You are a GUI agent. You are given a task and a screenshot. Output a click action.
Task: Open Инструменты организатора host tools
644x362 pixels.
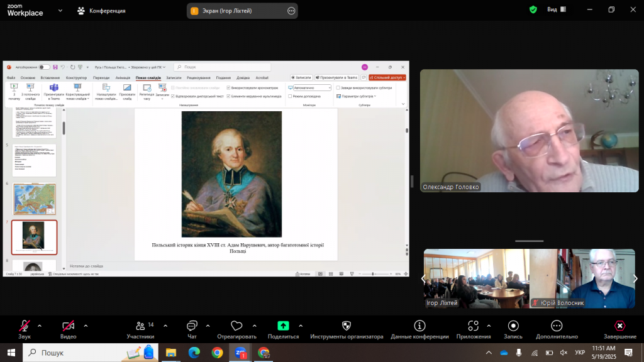(346, 326)
